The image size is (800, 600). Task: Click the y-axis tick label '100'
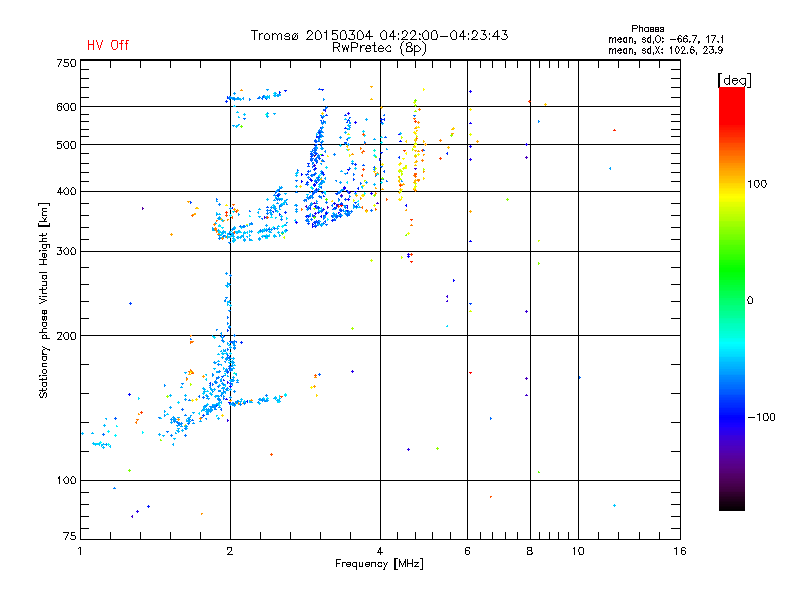point(66,481)
